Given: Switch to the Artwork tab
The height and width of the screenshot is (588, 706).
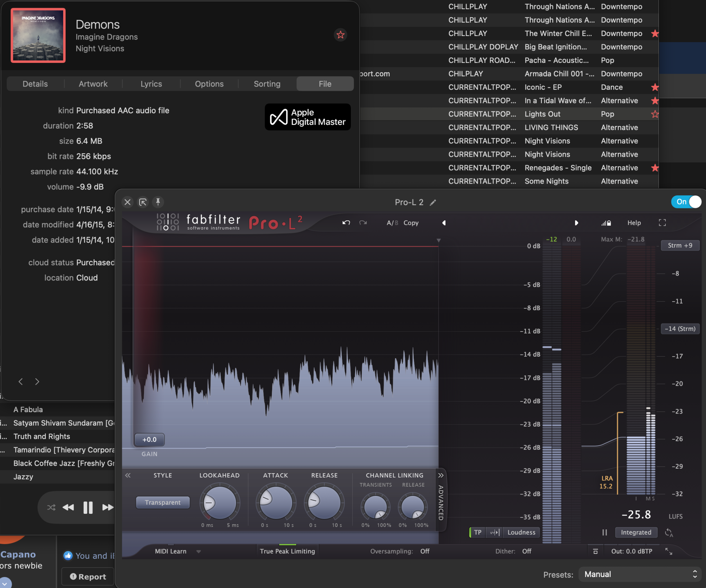Looking at the screenshot, I should (x=93, y=84).
